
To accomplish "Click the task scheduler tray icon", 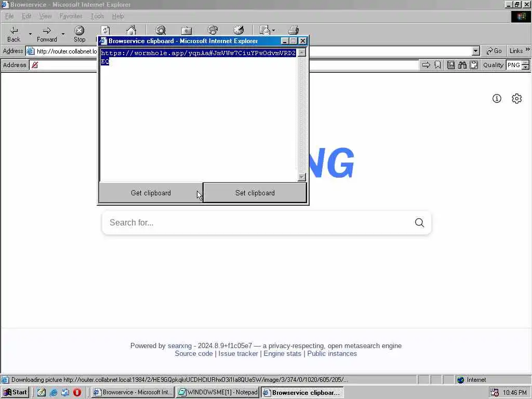I will 495,392.
